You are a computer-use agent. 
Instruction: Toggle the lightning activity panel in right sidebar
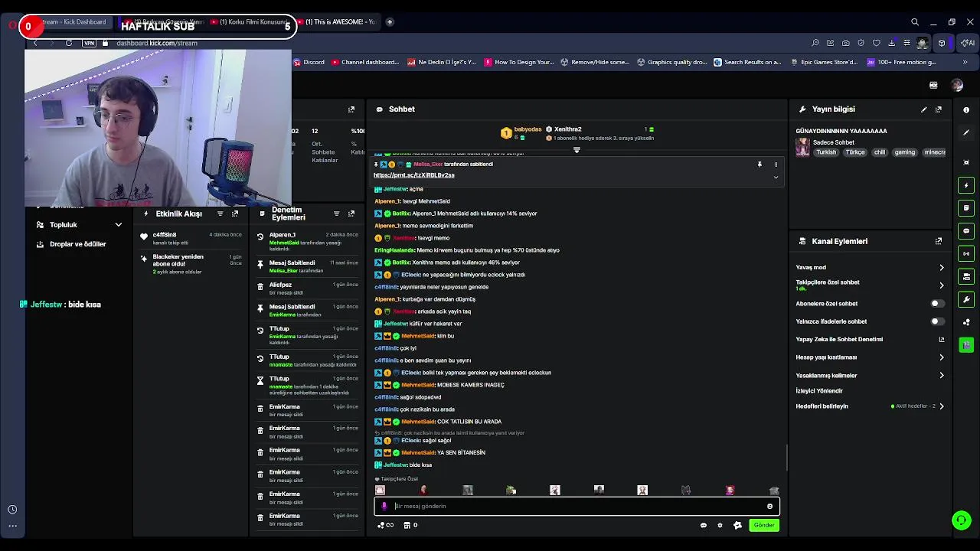[966, 185]
